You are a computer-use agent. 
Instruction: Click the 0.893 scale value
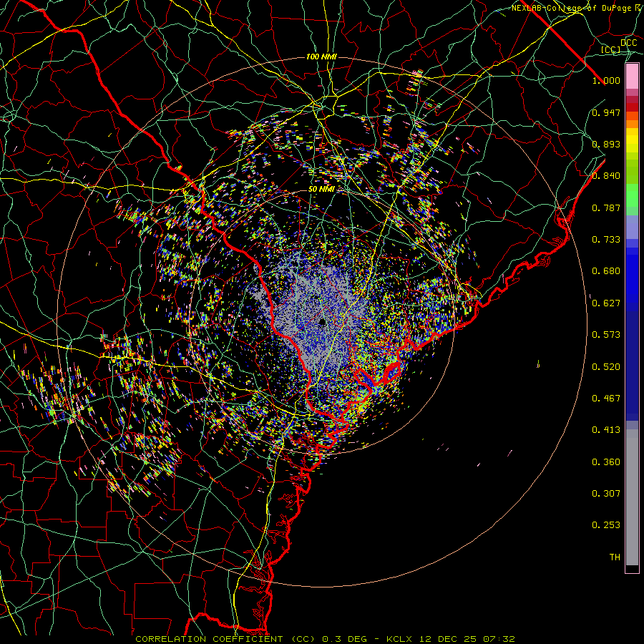click(x=606, y=144)
